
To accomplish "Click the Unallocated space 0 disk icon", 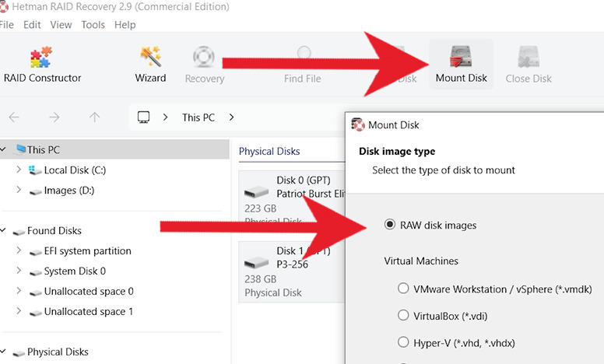I will [x=36, y=292].
